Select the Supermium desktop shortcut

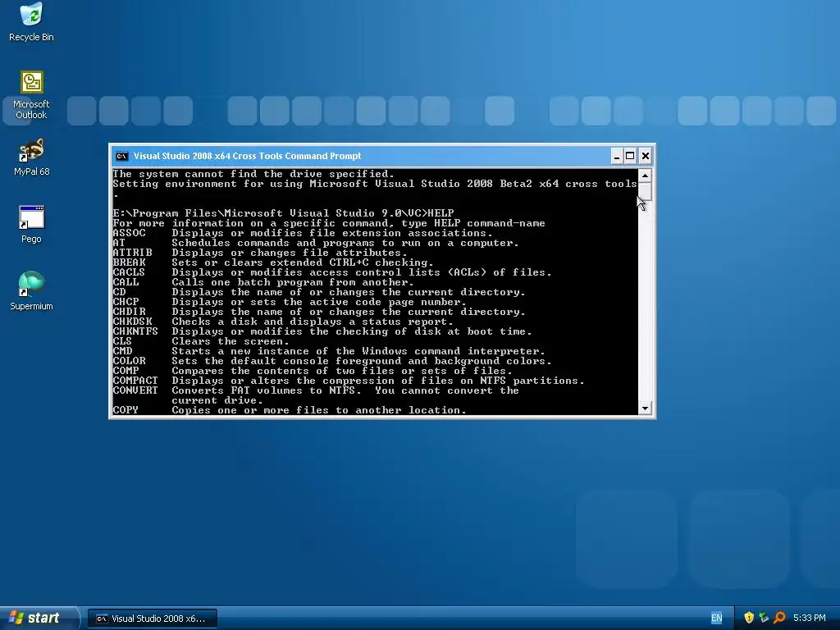click(x=31, y=291)
